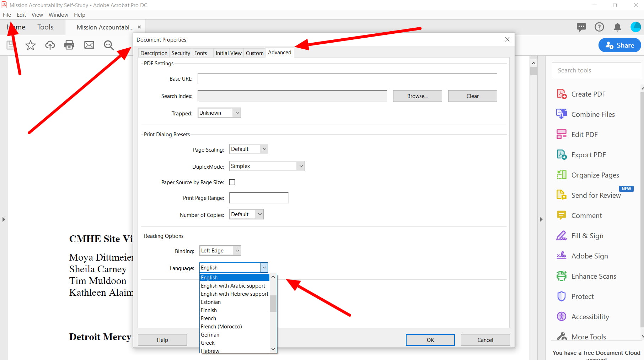This screenshot has height=360, width=644.
Task: Close the Document Properties dialog
Action: coord(507,39)
